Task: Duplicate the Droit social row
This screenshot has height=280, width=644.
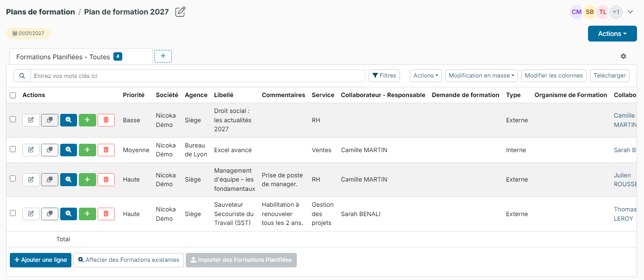Action: (49, 120)
